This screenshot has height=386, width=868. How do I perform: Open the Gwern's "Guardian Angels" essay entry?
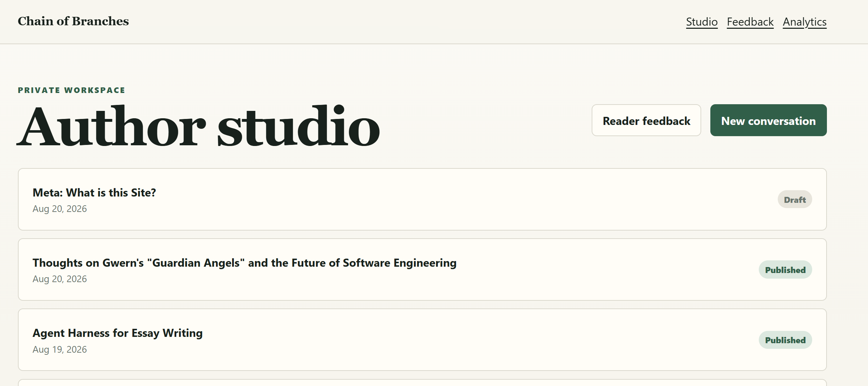(x=422, y=269)
